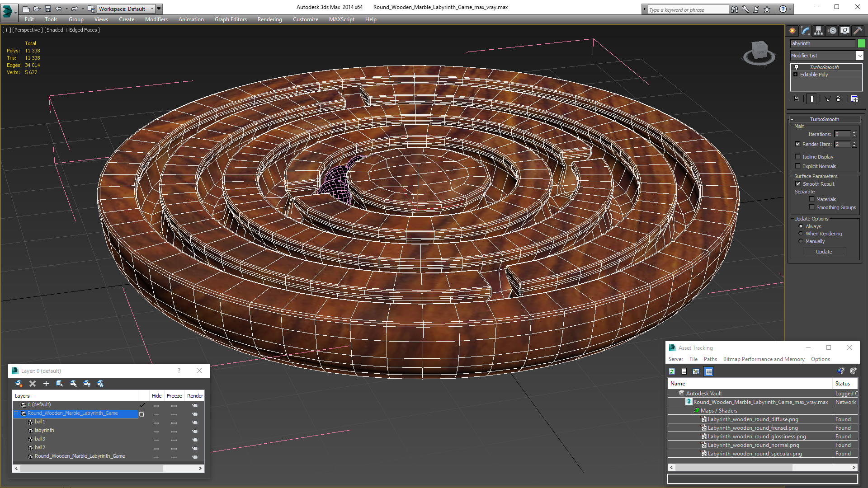The width and height of the screenshot is (868, 488).
Task: Click Delete layer X icon in Layer window
Action: [x=33, y=384]
